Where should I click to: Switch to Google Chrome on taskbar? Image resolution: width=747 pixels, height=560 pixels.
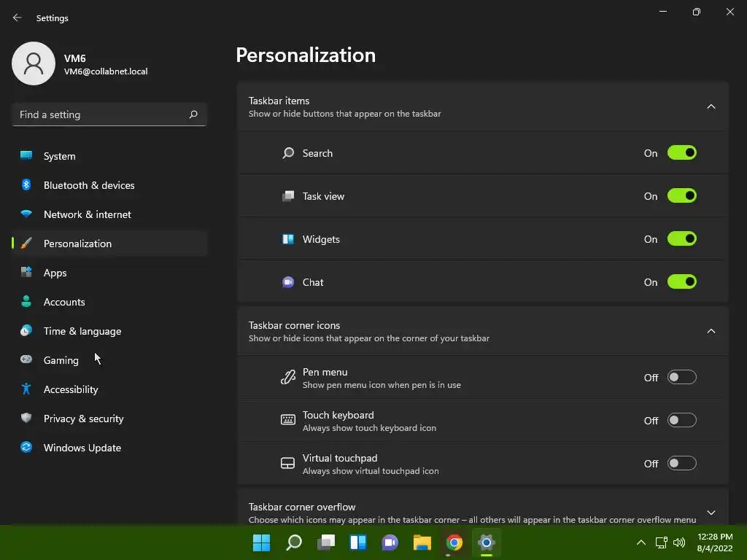click(x=454, y=542)
